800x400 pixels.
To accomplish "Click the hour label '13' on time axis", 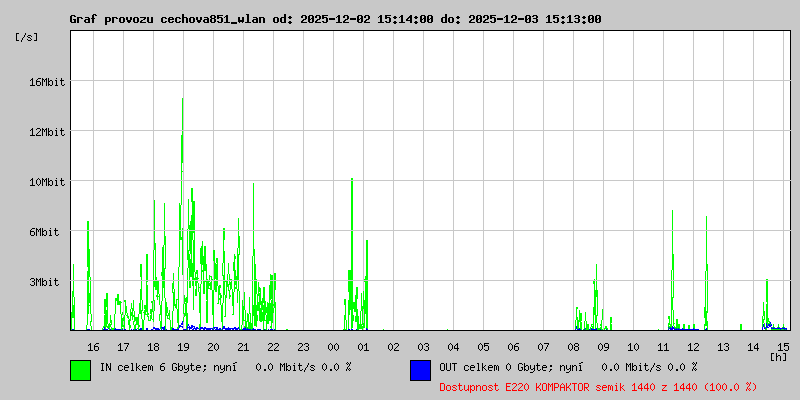I will point(723,347).
